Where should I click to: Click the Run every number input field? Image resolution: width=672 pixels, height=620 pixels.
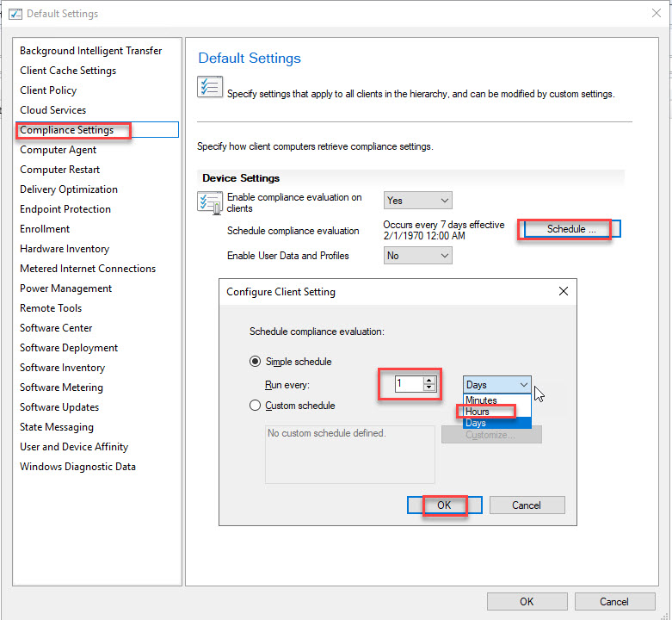[x=408, y=384]
